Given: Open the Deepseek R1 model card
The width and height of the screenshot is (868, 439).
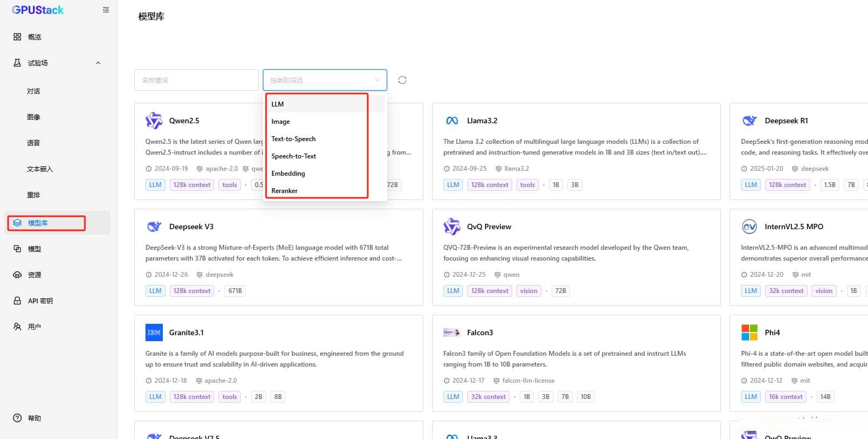Looking at the screenshot, I should point(799,151).
